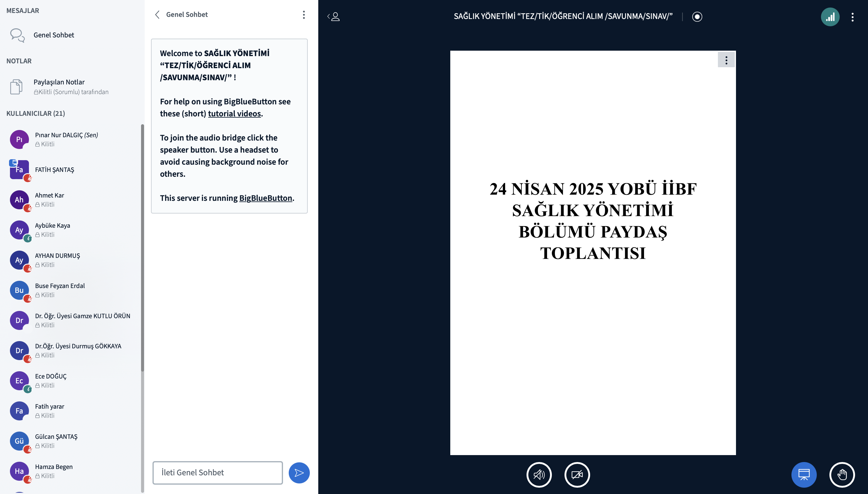Click Hamza Begen's avatar
868x494 pixels.
[x=19, y=471]
